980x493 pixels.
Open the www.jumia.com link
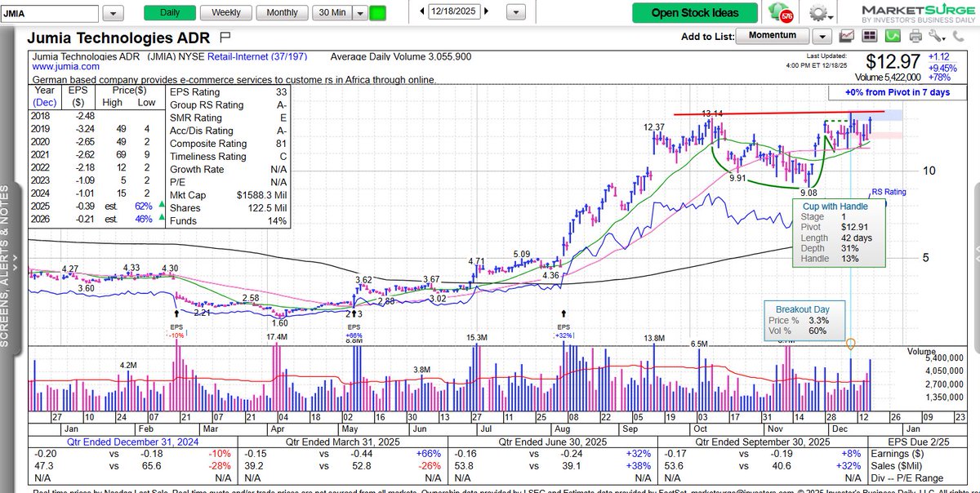click(x=66, y=66)
